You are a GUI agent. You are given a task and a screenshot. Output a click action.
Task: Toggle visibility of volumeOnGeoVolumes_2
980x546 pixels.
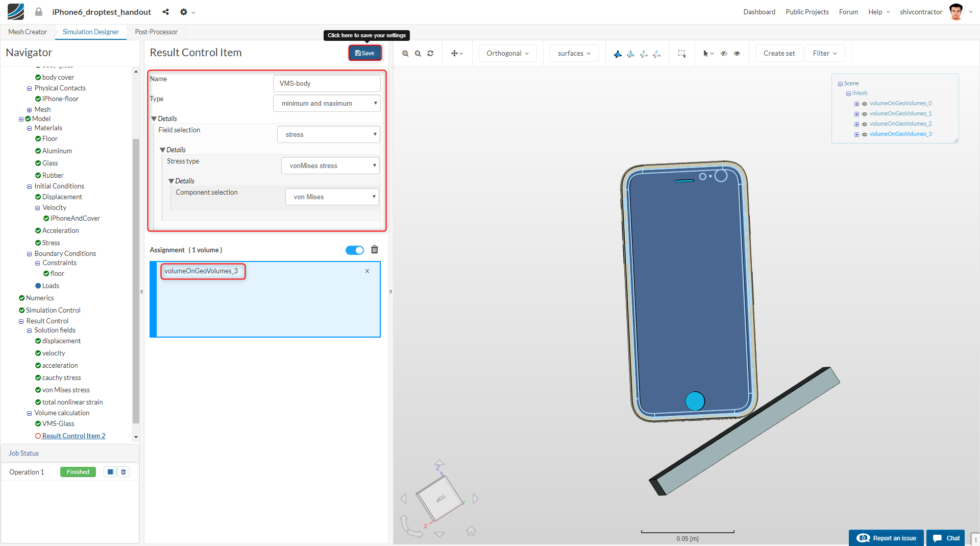(865, 124)
